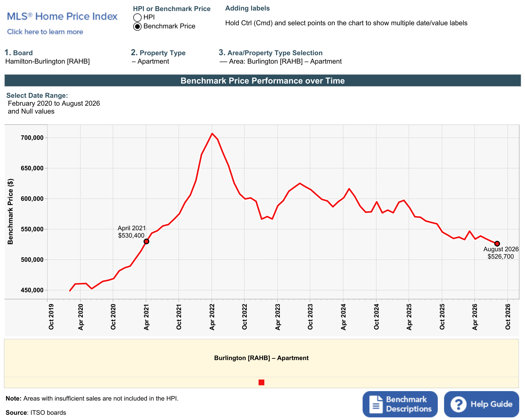This screenshot has height=420, width=525.
Task: Click the 600,000 y-axis label
Action: coord(32,199)
